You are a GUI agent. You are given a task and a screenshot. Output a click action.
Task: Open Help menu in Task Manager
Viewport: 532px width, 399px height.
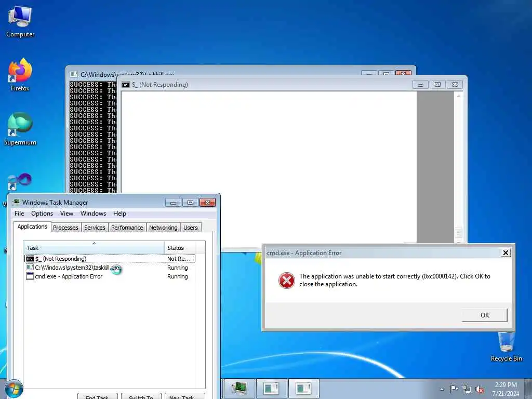(119, 214)
